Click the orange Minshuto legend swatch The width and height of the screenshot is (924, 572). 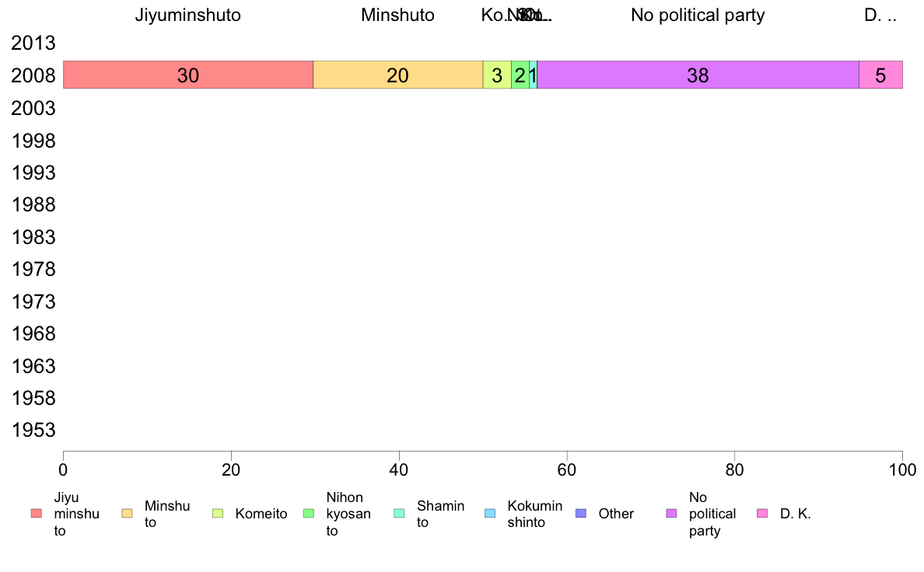(x=127, y=514)
